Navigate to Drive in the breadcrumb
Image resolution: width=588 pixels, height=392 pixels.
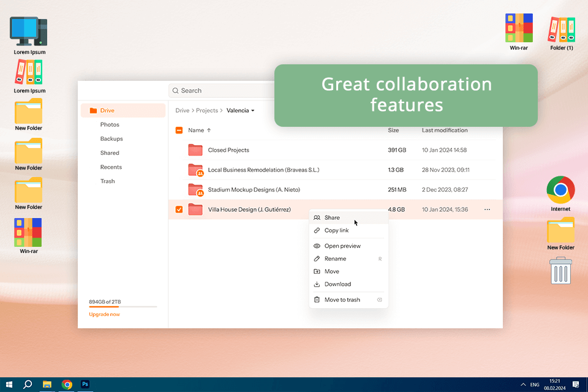(x=183, y=111)
